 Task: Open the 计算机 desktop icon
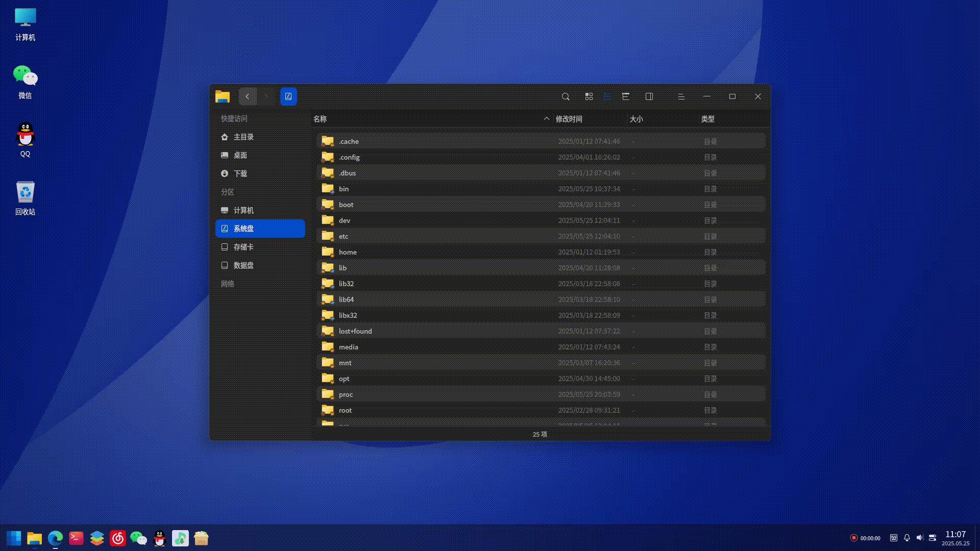25,24
